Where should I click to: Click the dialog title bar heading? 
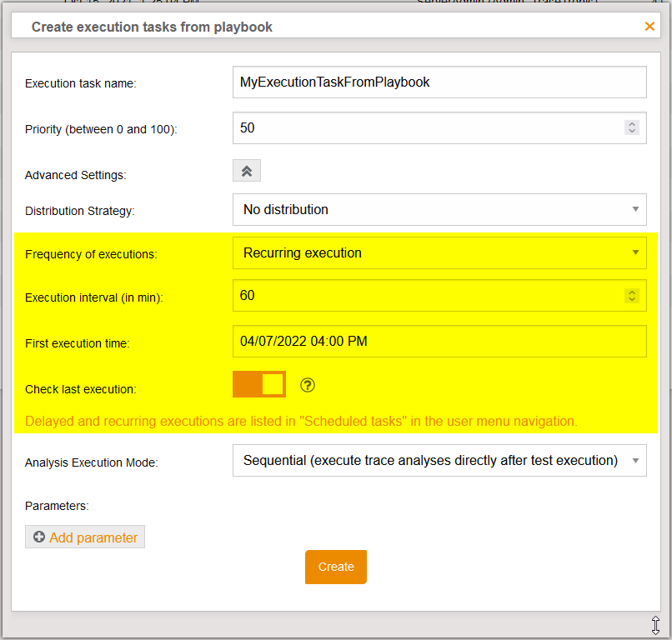click(152, 27)
